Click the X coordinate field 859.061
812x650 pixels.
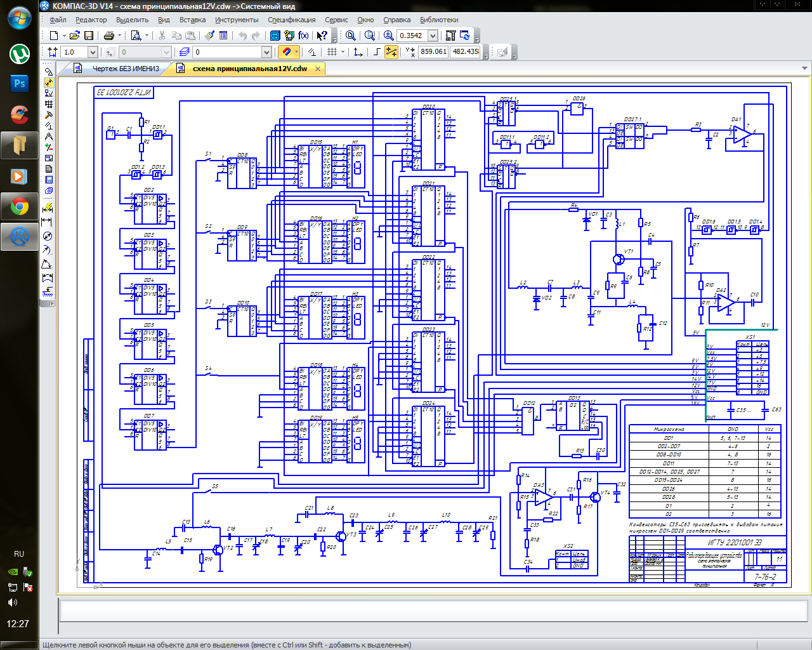click(x=433, y=52)
